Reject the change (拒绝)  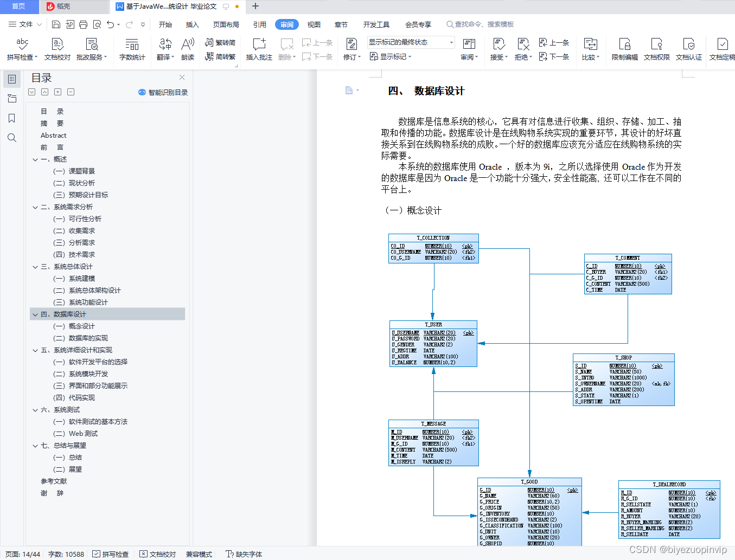523,49
